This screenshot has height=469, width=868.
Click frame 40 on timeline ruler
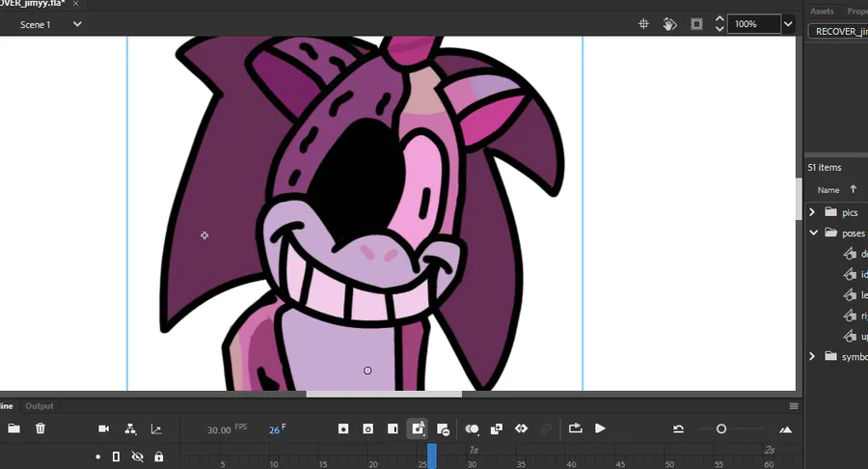point(571,464)
